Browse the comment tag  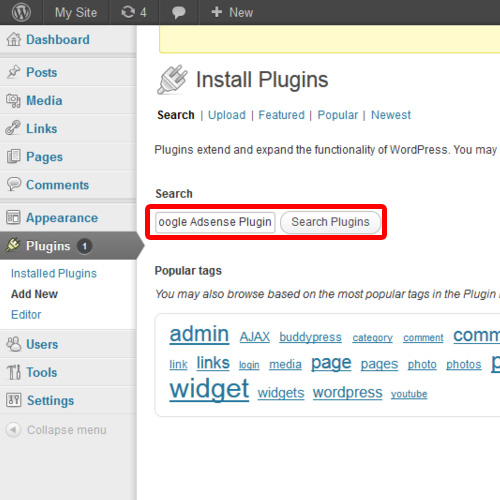pos(423,338)
